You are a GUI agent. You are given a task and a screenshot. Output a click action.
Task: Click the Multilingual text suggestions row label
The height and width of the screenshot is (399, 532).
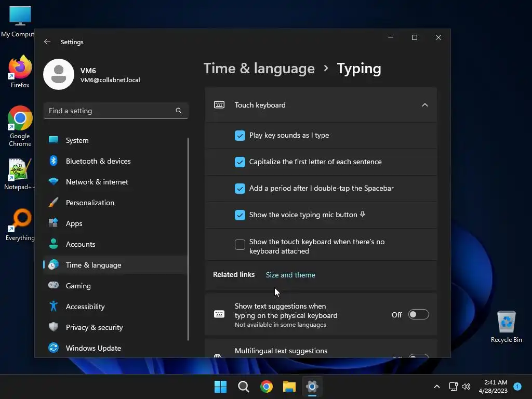[x=281, y=351]
